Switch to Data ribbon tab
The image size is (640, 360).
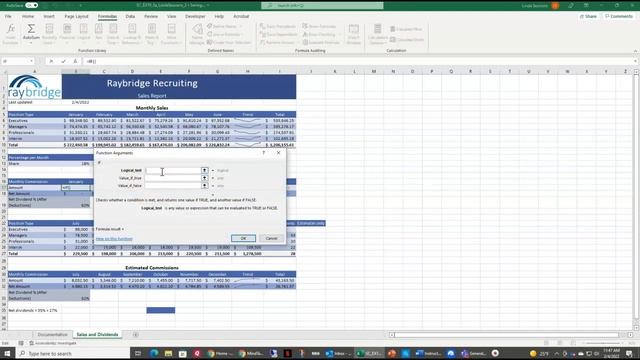(x=130, y=16)
